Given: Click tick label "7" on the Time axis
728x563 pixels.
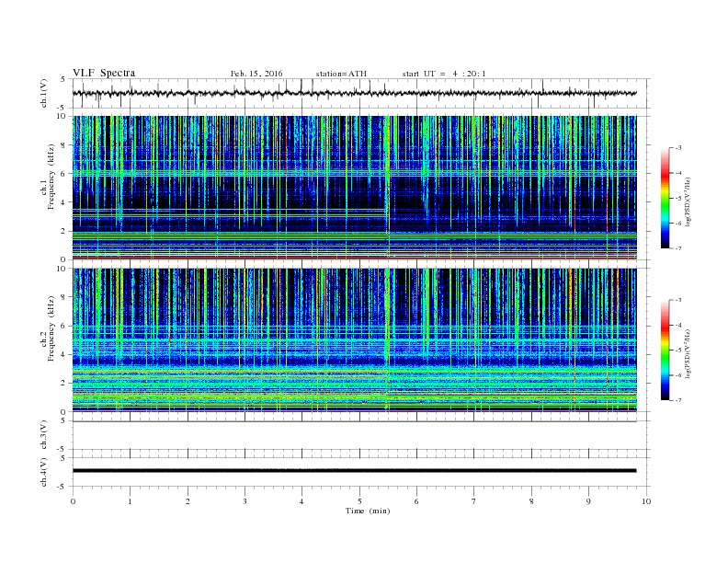Looking at the screenshot, I should pos(474,501).
